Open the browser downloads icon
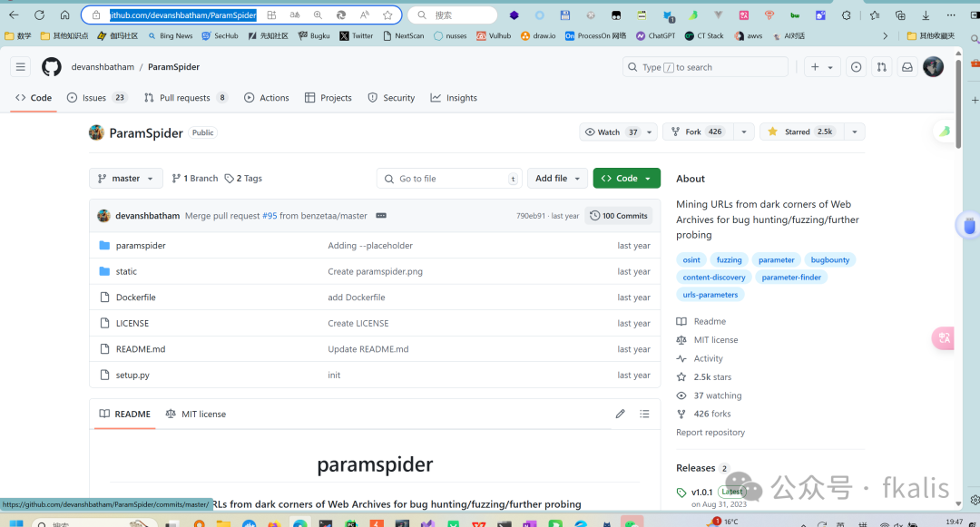This screenshot has width=980, height=527. (x=926, y=15)
